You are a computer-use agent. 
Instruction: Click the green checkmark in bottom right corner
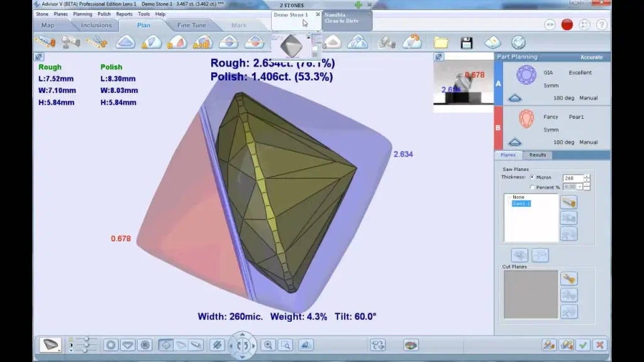582,345
